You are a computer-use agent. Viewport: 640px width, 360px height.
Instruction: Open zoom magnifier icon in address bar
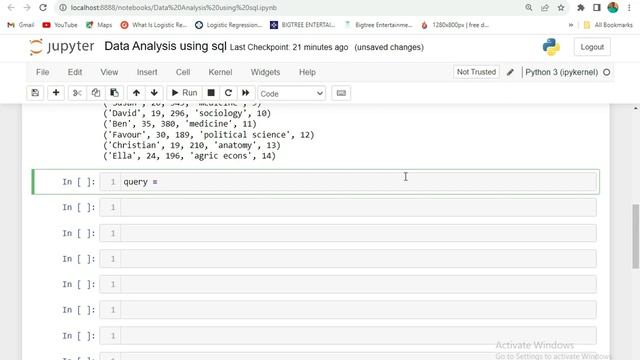pos(529,8)
